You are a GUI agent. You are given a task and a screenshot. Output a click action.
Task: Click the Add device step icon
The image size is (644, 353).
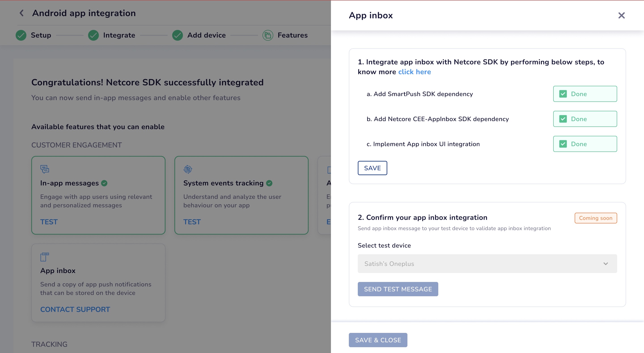coord(177,35)
